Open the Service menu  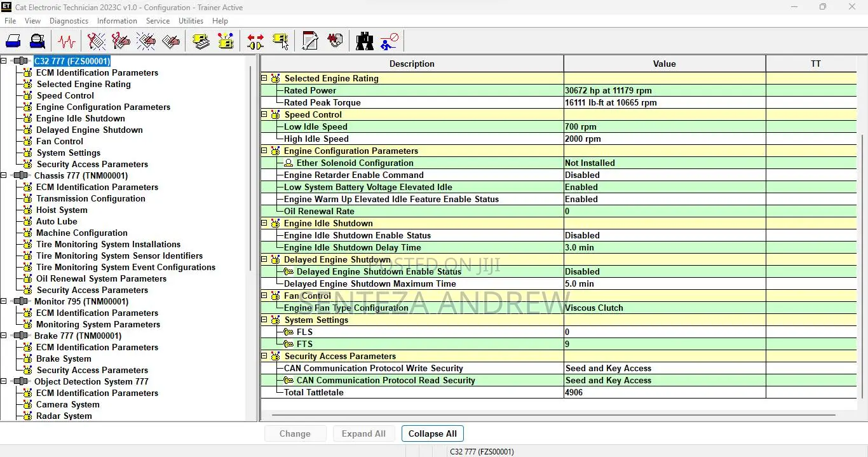pos(158,21)
